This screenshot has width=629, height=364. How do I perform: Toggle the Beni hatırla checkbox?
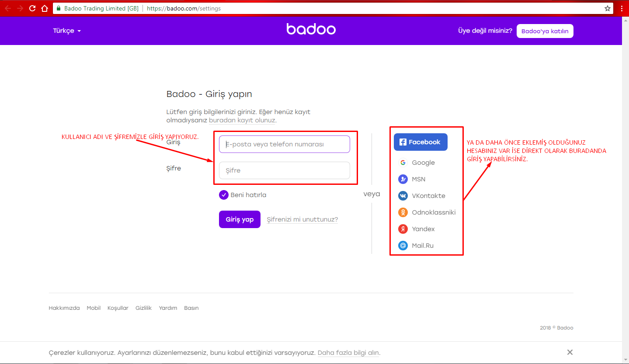pyautogui.click(x=224, y=195)
